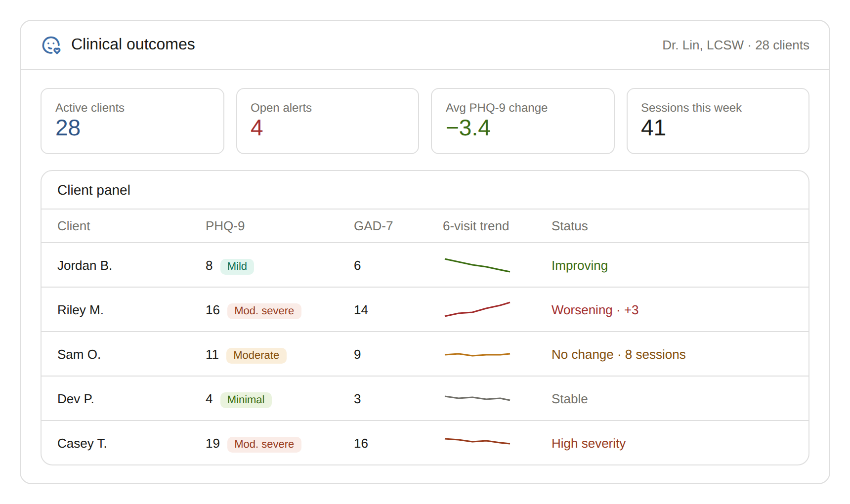The height and width of the screenshot is (504, 850).
Task: Click the Minimal severity badge
Action: [246, 400]
